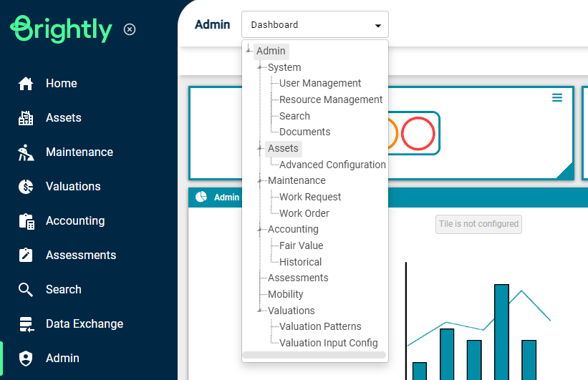Click the Home house icon in sidebar
The width and height of the screenshot is (588, 380).
coord(26,83)
